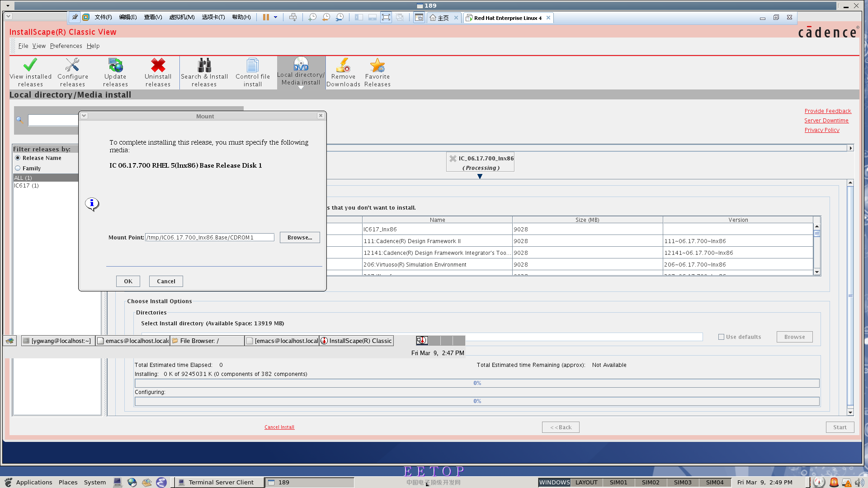Open the VM window top-left dropdown
The height and width of the screenshot is (488, 868).
[9, 16]
